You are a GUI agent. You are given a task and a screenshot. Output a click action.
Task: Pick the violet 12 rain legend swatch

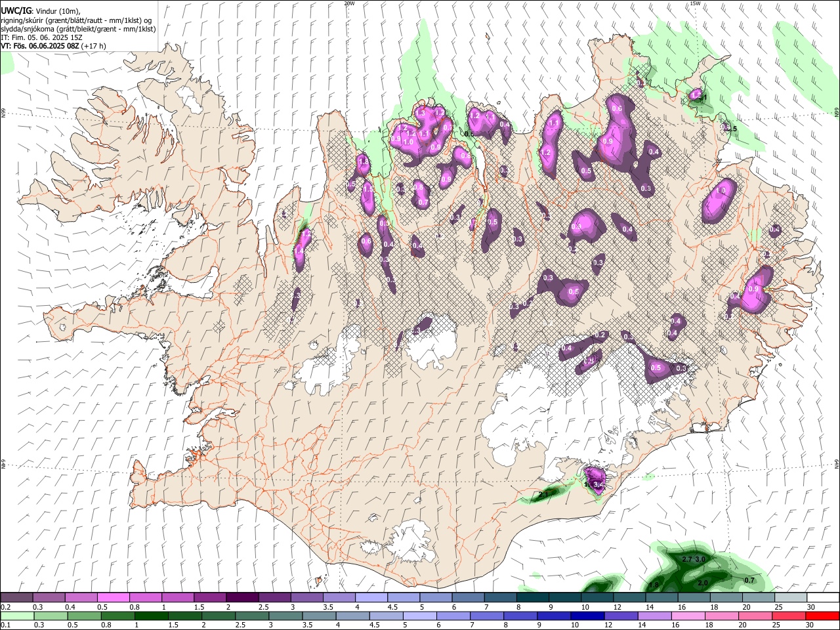621,616
